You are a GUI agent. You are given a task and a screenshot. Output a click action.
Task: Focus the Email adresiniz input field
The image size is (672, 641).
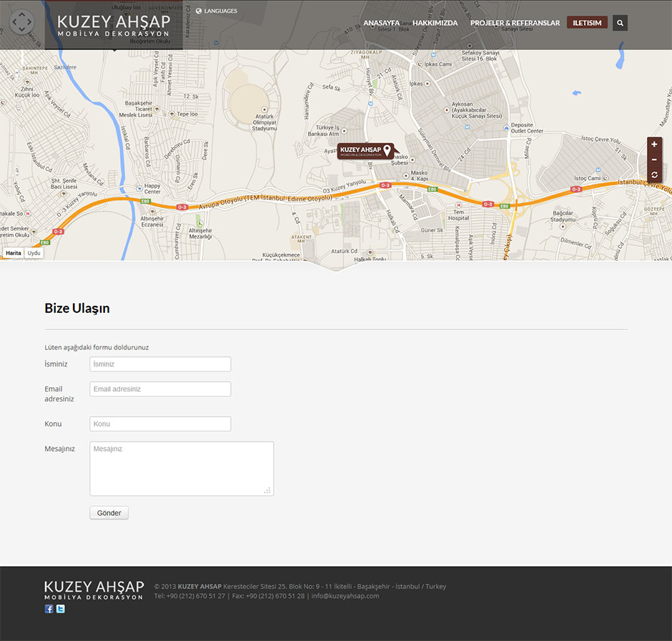(x=160, y=389)
